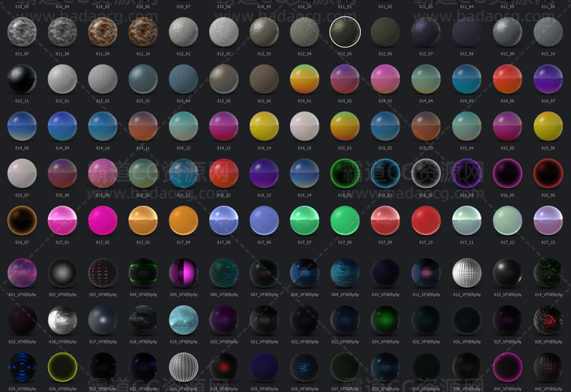Choose the solid red 017_10 sphere

(x=426, y=220)
